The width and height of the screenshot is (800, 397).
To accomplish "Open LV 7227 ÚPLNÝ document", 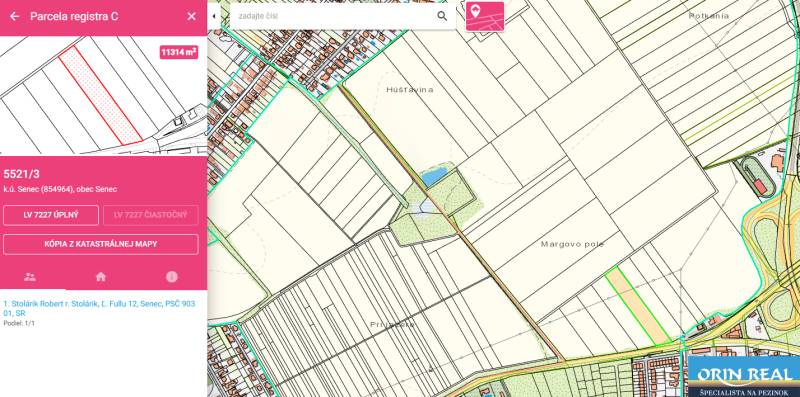I will [x=51, y=215].
